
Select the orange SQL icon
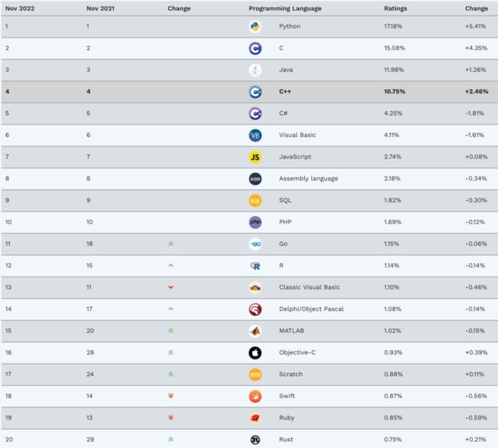click(255, 201)
